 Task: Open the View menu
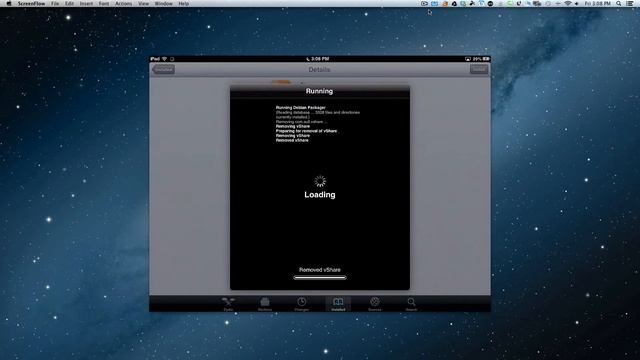(x=143, y=3)
